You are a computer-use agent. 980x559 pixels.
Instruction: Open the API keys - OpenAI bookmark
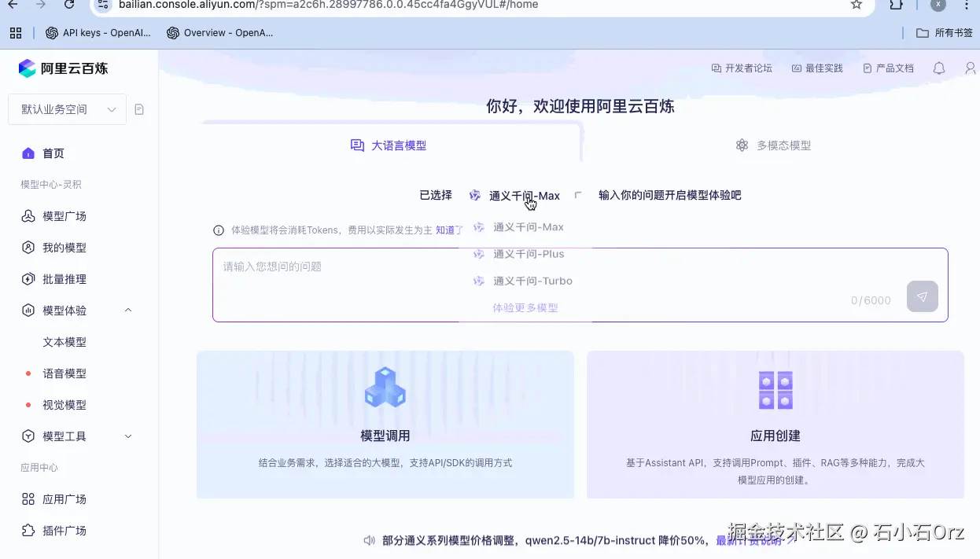[x=98, y=33]
